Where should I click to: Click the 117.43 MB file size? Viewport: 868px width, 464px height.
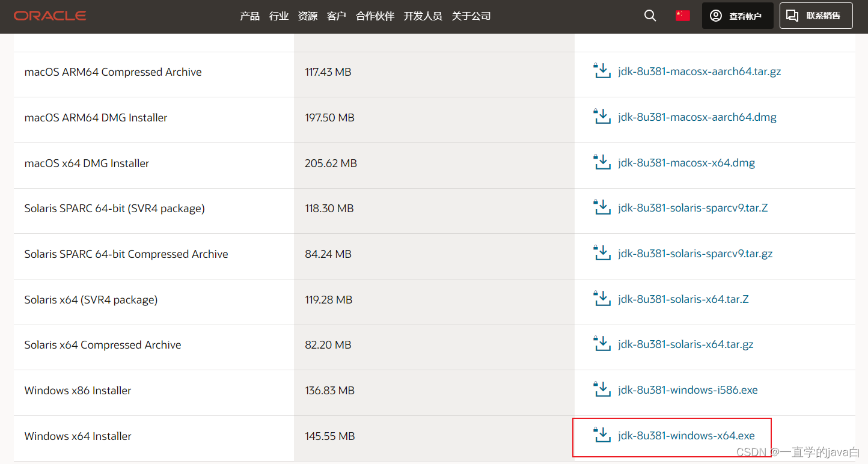(x=328, y=72)
